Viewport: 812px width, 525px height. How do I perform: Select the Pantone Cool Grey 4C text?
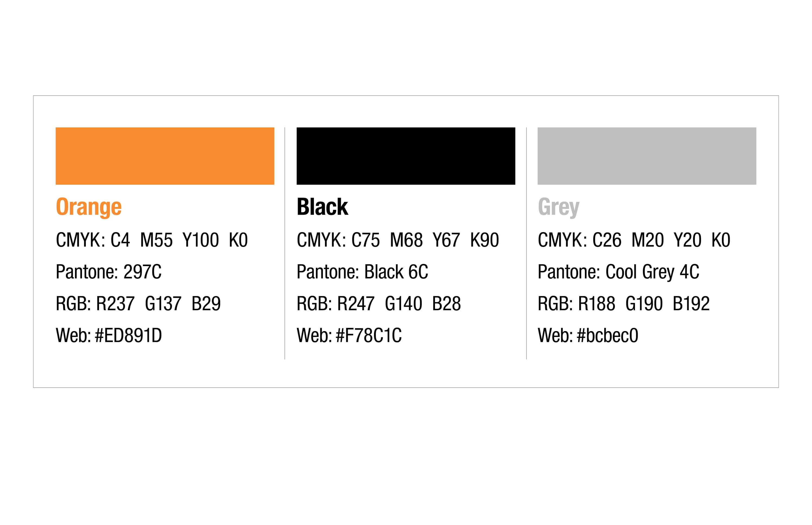click(x=618, y=272)
